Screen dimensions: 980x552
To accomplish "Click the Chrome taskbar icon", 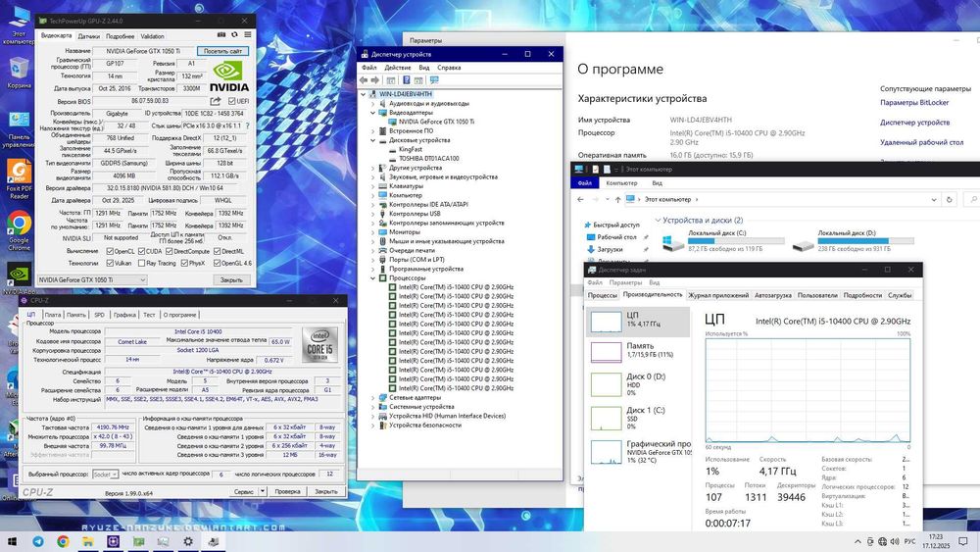I will click(x=63, y=541).
